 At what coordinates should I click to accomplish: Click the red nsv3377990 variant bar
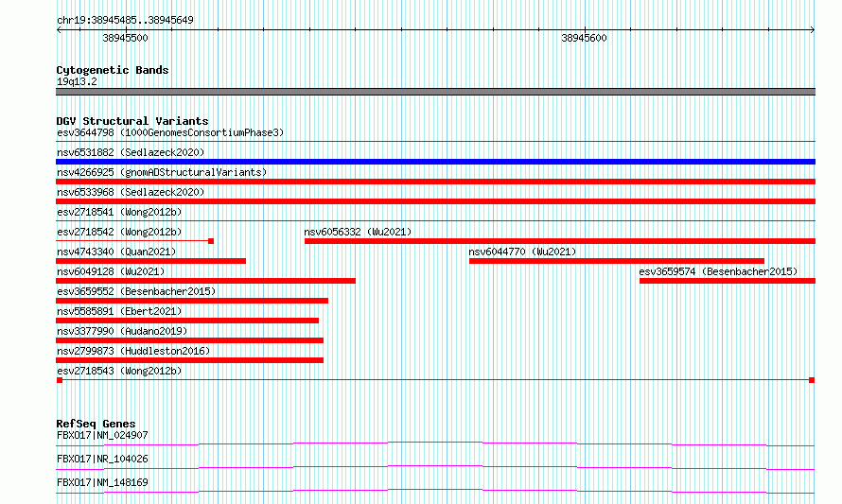click(189, 340)
